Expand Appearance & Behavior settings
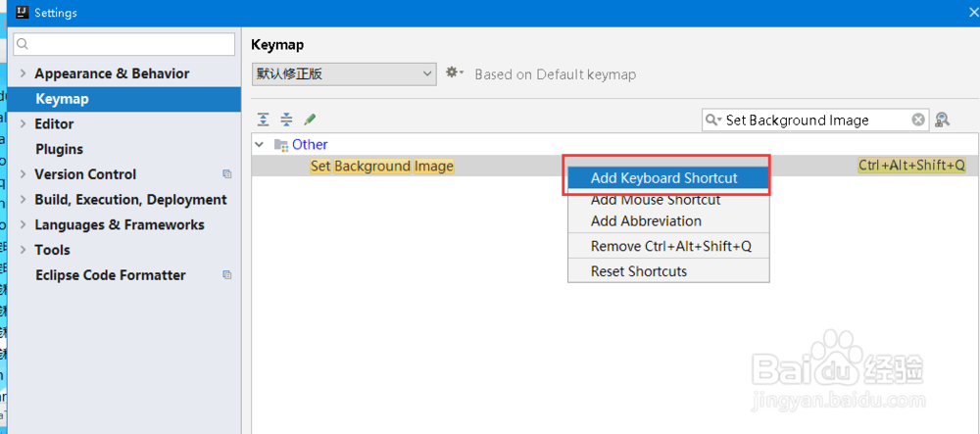 [x=24, y=73]
